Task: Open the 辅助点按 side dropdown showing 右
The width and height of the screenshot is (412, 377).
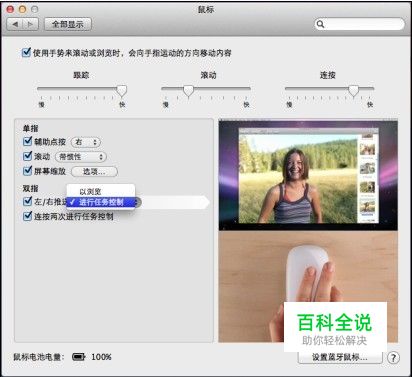Action: click(86, 142)
